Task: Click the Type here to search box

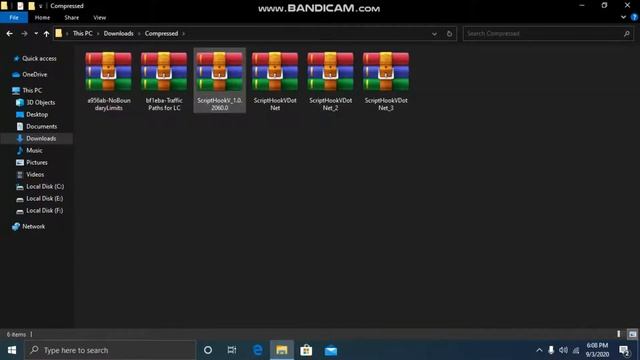Action: pyautogui.click(x=110, y=350)
